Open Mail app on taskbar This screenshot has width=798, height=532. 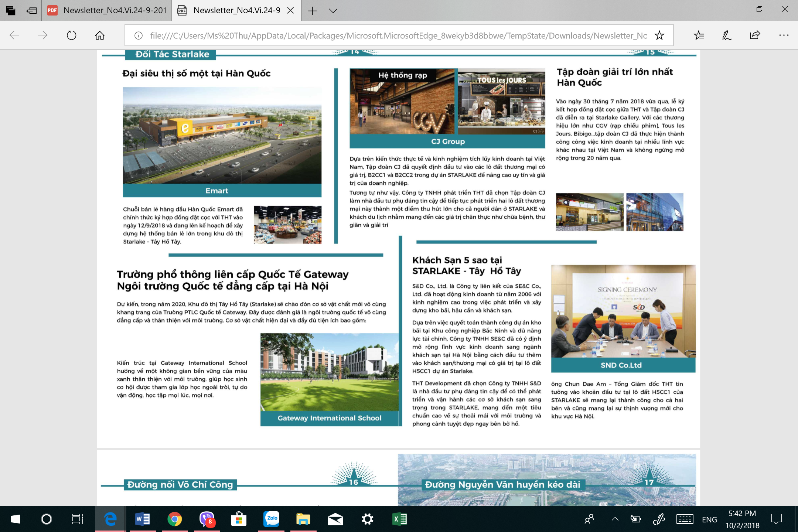pos(335,519)
